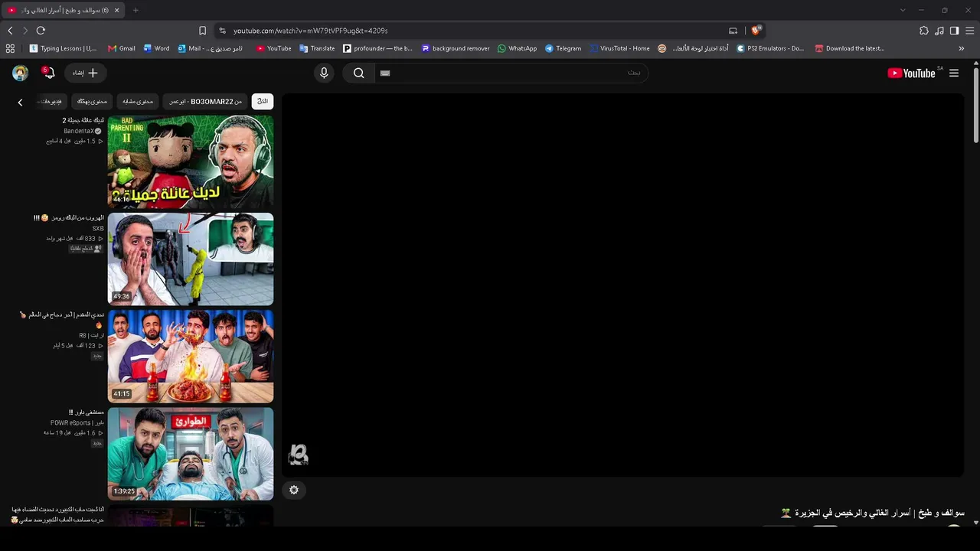Open site settings icon in address bar
Image resolution: width=980 pixels, height=551 pixels.
(222, 31)
